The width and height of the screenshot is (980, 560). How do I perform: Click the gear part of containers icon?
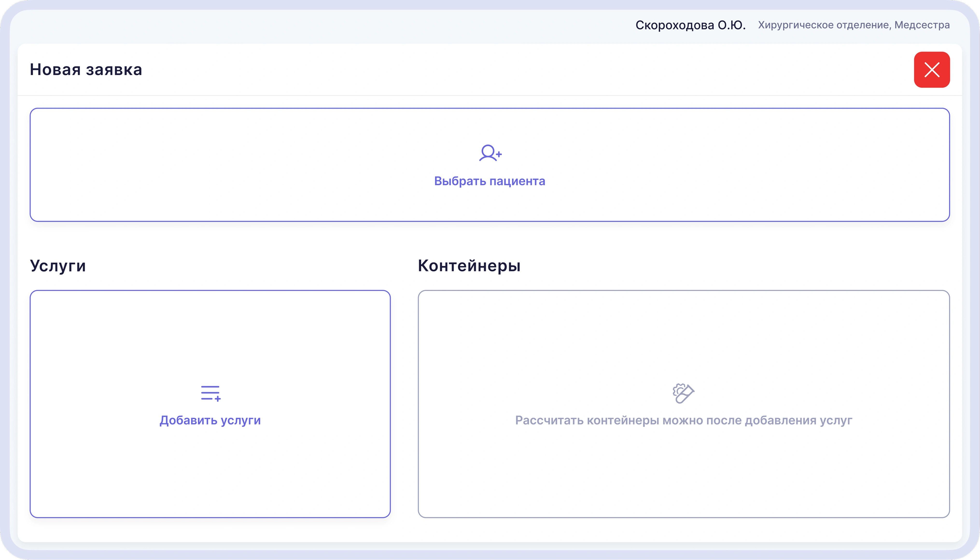[678, 390]
